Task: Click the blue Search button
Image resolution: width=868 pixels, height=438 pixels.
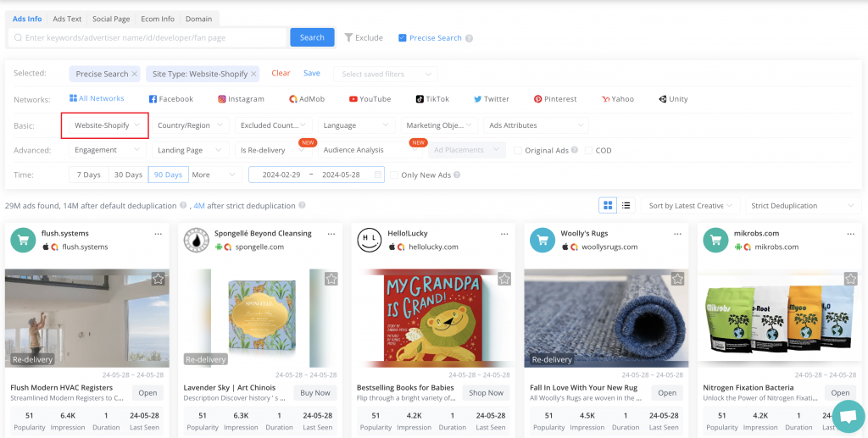Action: point(312,37)
